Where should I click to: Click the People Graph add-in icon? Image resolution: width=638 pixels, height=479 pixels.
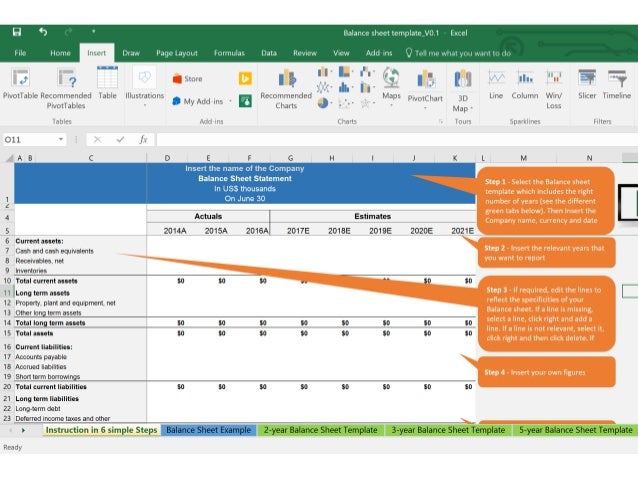tap(245, 101)
